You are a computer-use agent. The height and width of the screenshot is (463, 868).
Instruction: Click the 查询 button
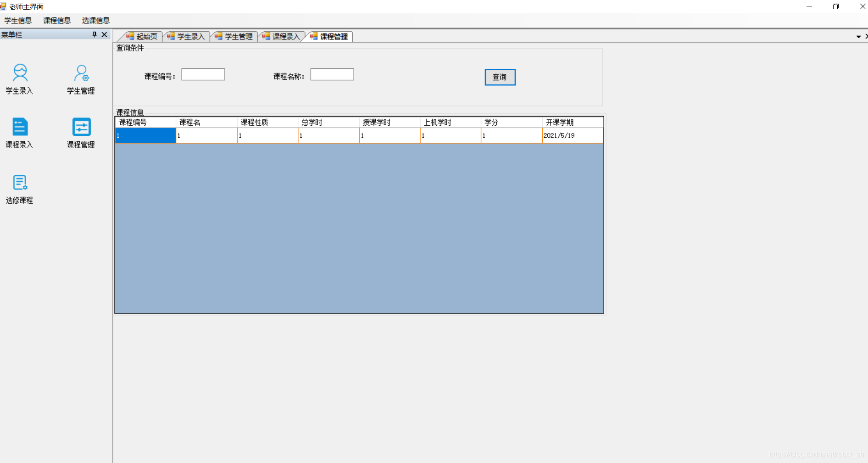(500, 77)
